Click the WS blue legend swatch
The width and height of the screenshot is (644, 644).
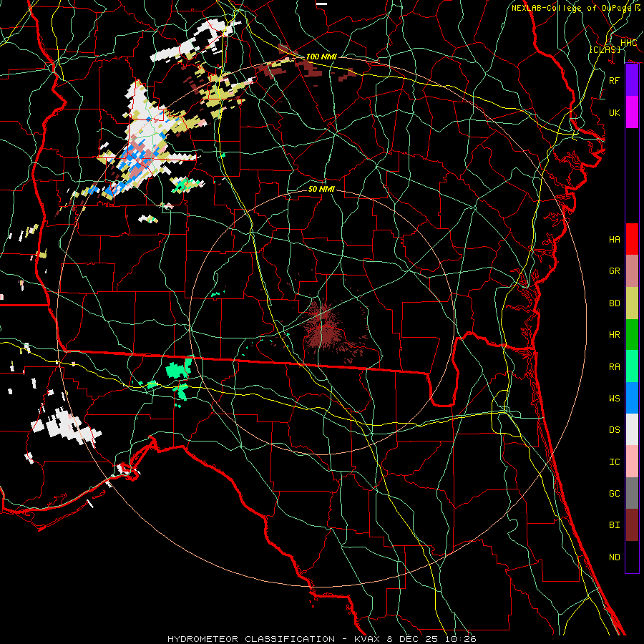coord(632,398)
